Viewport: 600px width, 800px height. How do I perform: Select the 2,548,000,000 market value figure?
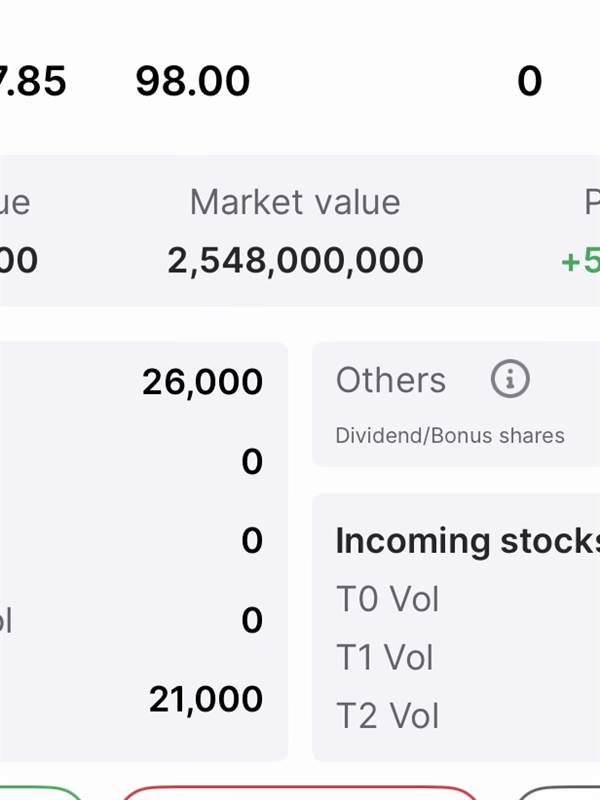[295, 261]
